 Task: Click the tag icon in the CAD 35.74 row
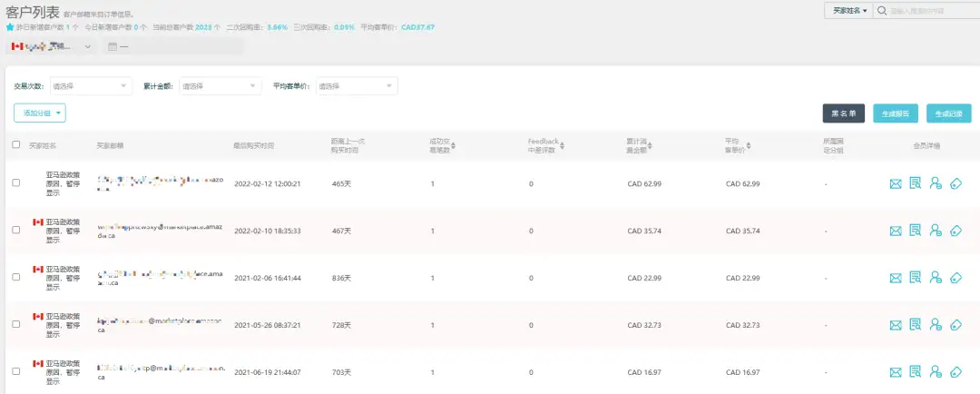(x=955, y=231)
